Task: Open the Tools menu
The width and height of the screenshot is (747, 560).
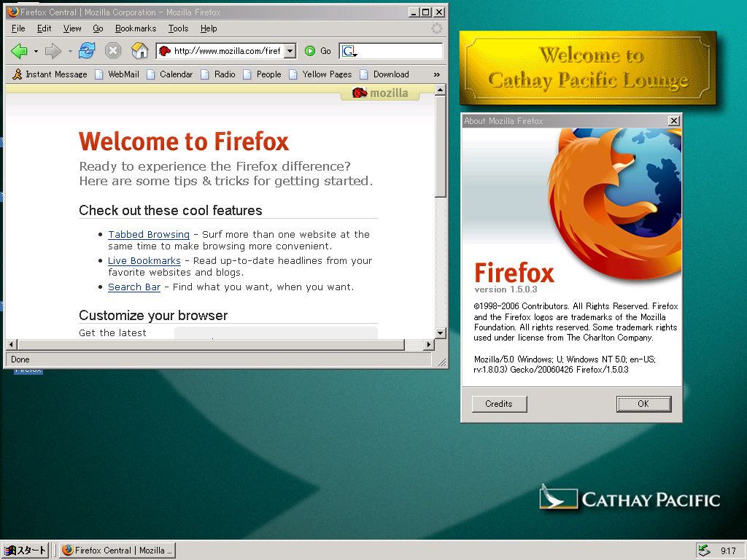Action: [x=178, y=28]
